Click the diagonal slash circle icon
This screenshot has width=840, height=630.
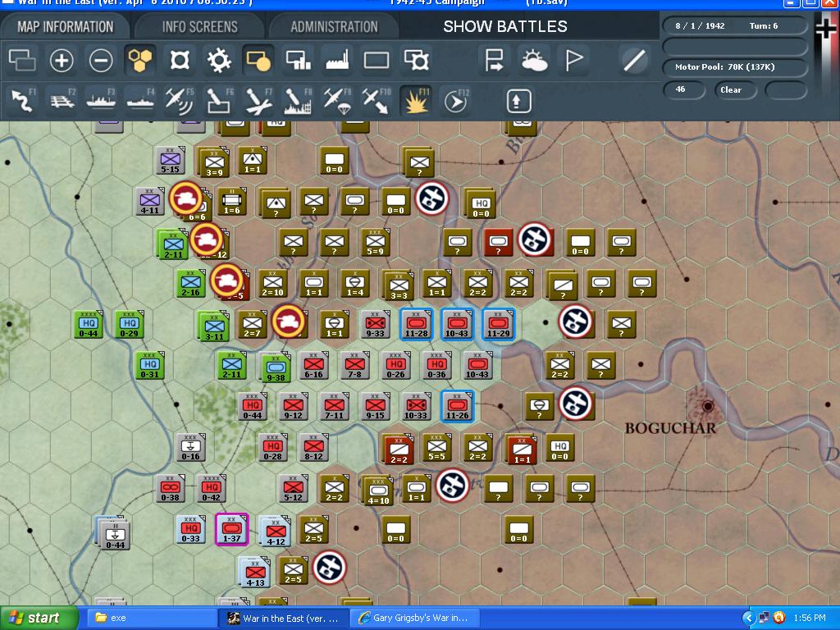coord(634,60)
